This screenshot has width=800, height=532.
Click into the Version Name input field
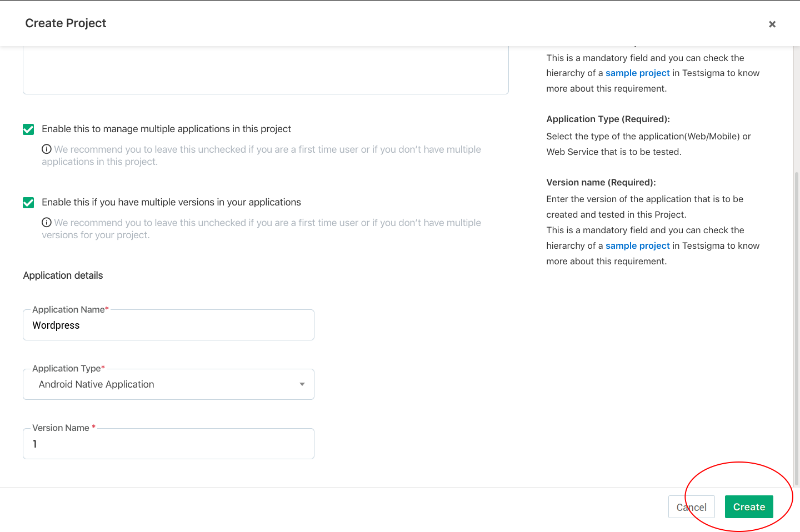click(168, 444)
